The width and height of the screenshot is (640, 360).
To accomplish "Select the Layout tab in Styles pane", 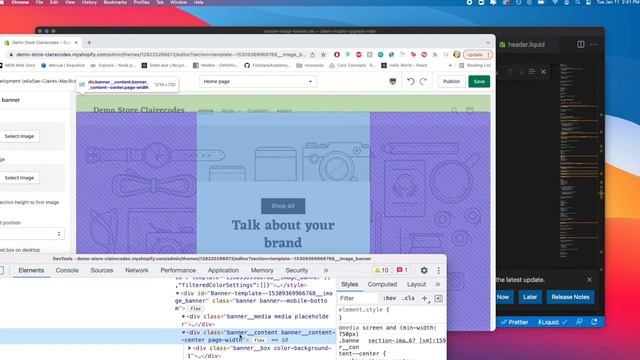I will (416, 284).
